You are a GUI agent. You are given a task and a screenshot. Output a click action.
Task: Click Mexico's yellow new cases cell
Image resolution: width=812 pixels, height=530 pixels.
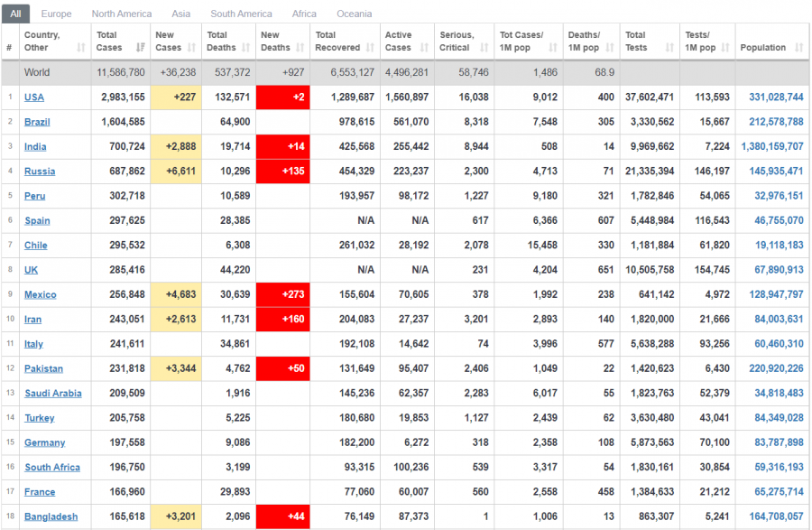pos(176,294)
